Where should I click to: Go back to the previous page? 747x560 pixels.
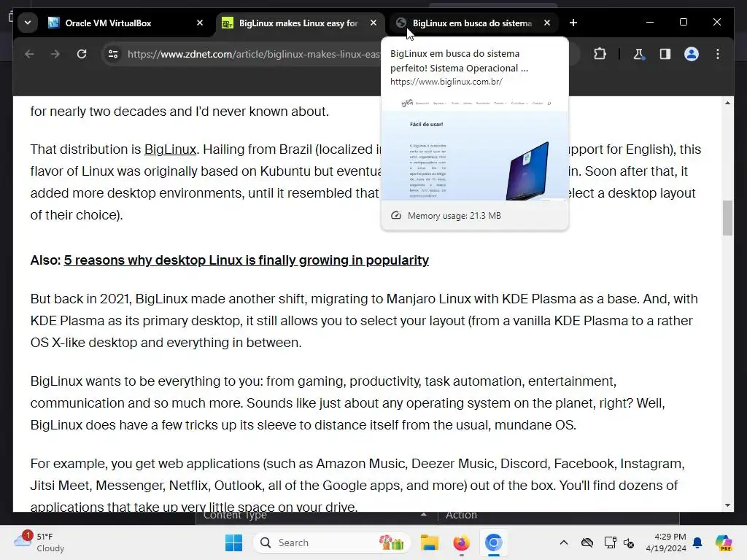coord(29,54)
